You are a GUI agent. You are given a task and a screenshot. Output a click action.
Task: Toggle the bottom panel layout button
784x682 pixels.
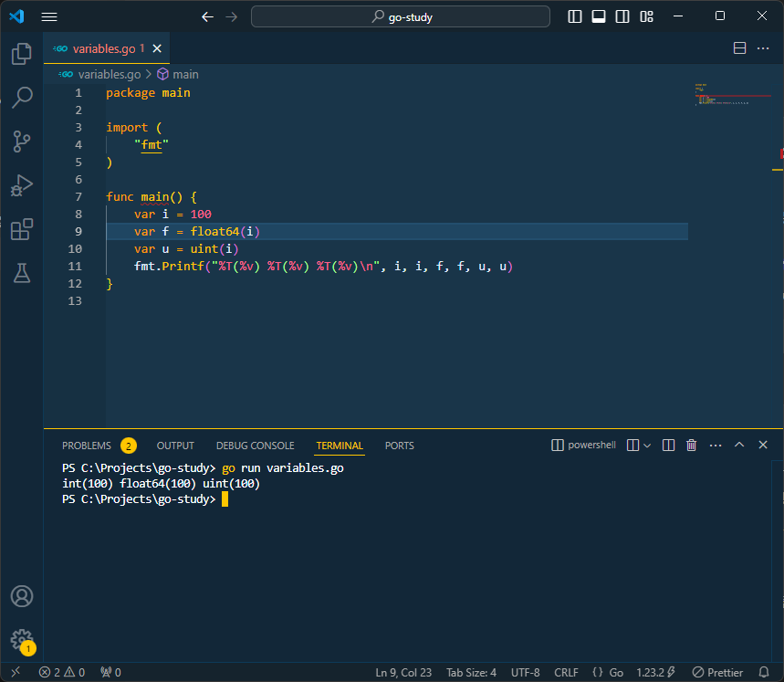click(x=599, y=16)
